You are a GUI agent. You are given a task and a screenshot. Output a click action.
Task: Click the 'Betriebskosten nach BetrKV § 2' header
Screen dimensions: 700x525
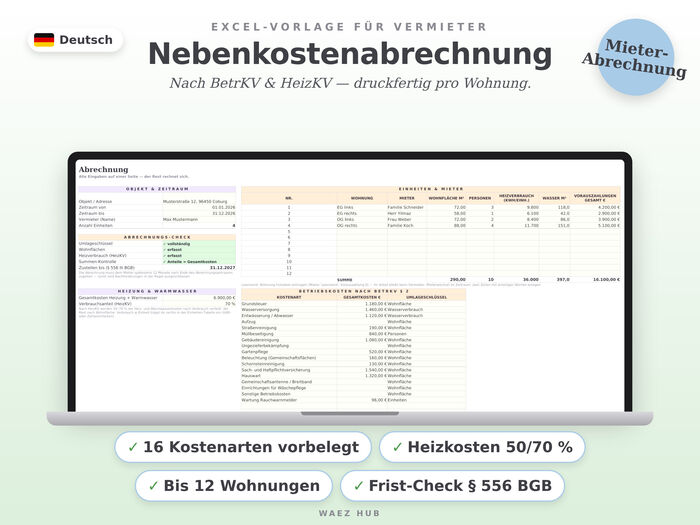pyautogui.click(x=354, y=291)
